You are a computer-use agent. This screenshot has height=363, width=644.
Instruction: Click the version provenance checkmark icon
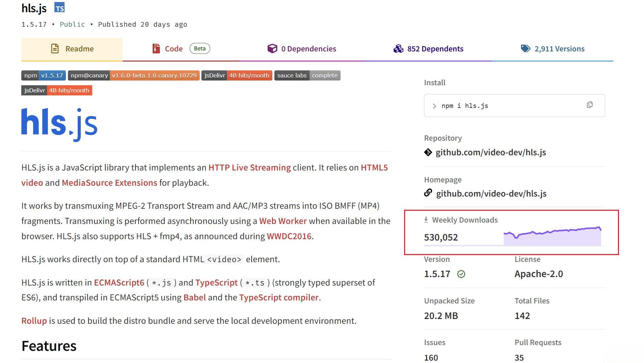(461, 274)
